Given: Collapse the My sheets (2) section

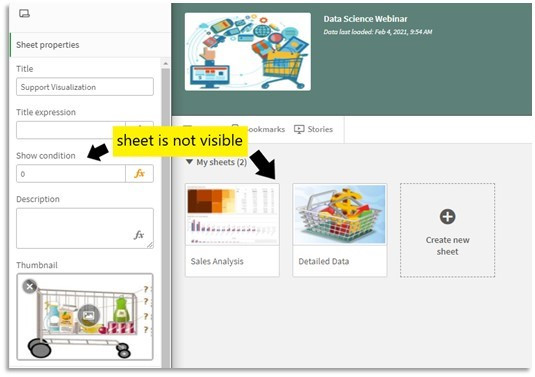Looking at the screenshot, I should click(x=189, y=162).
